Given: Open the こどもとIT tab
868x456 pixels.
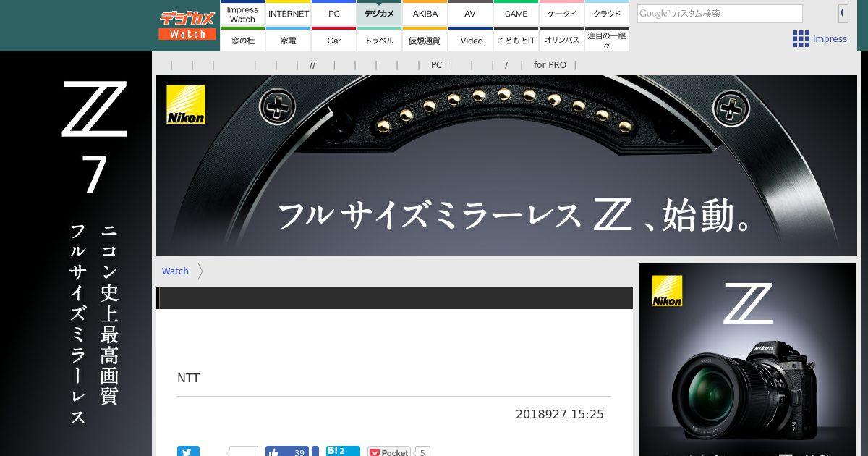Looking at the screenshot, I should (516, 40).
